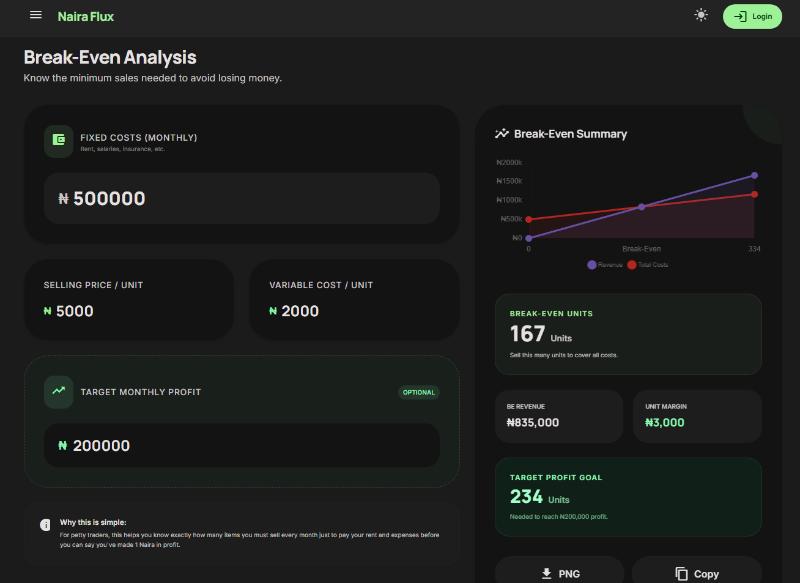Click the 234 Units target profit value
This screenshot has width=800, height=583.
[x=540, y=497]
